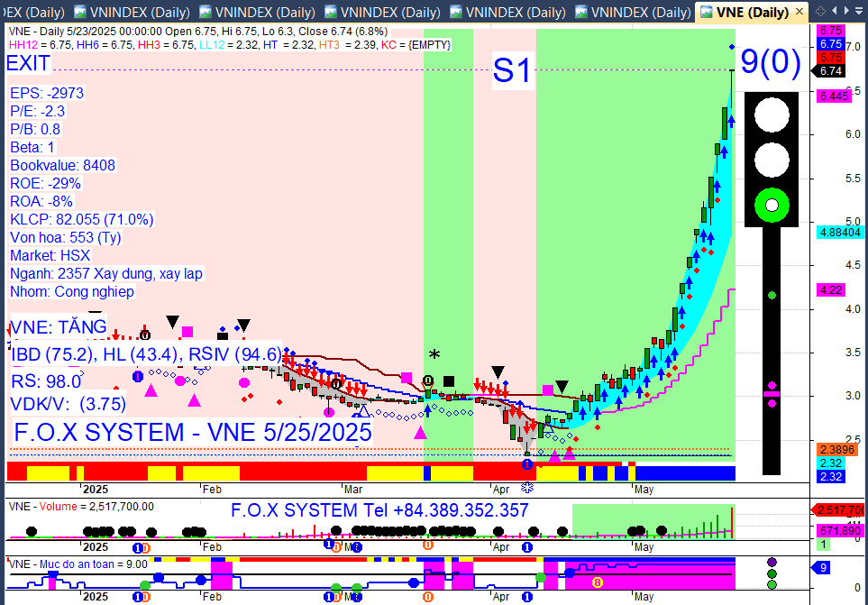Click the blue 9 safety level tag
The height and width of the screenshot is (605, 868).
821,568
